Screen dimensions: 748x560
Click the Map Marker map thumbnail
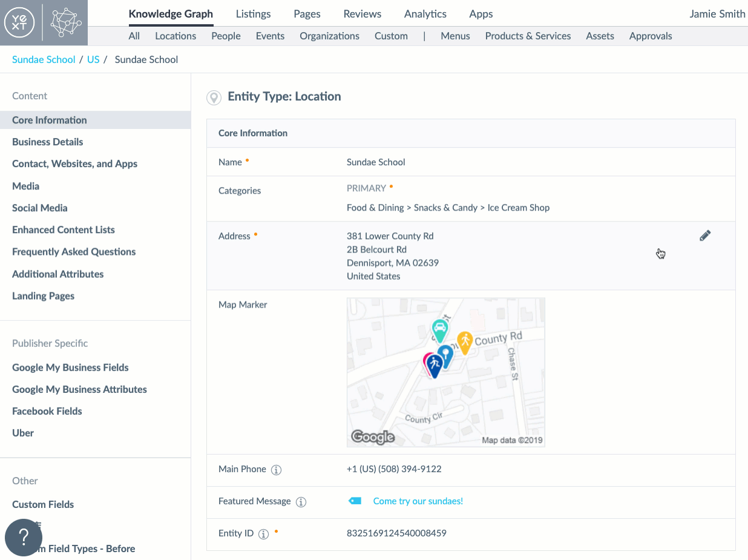[446, 372]
